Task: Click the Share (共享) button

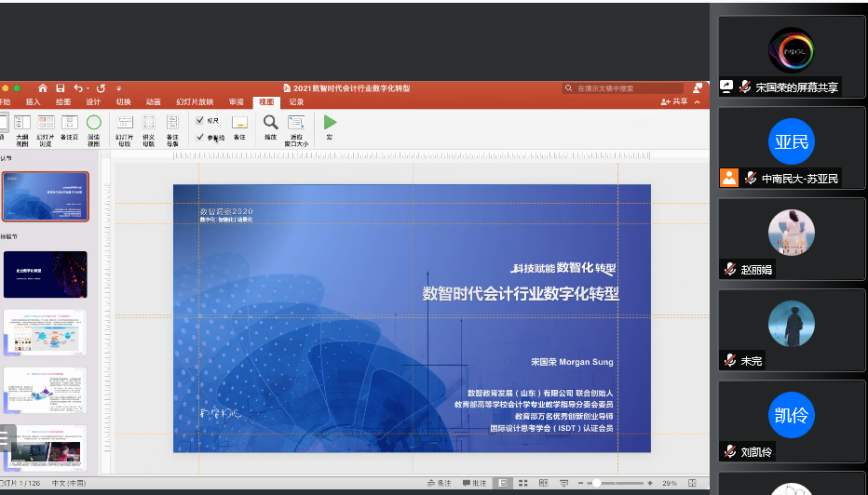Action: pos(674,101)
